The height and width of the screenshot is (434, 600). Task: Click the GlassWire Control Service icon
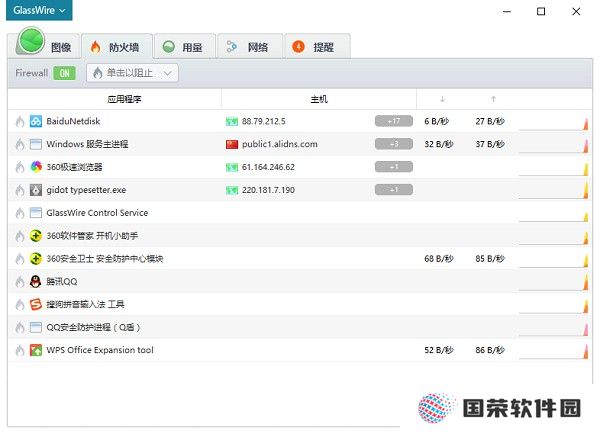click(x=36, y=213)
